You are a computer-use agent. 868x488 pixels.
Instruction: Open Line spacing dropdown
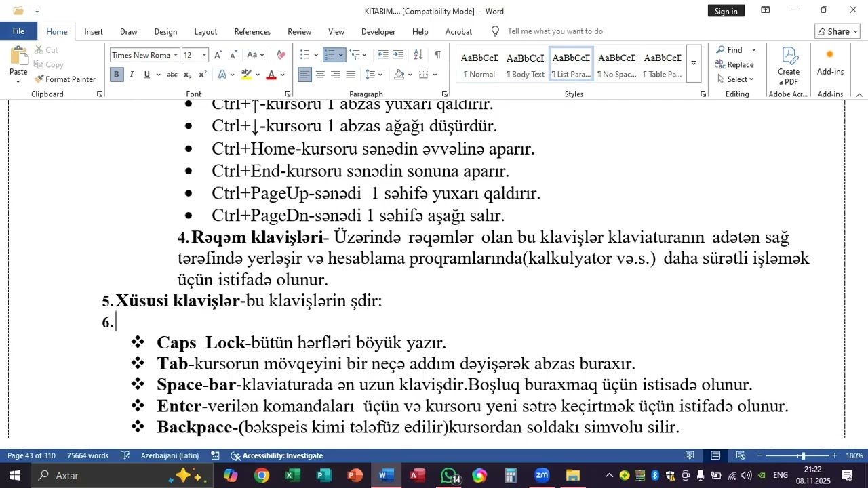point(374,75)
